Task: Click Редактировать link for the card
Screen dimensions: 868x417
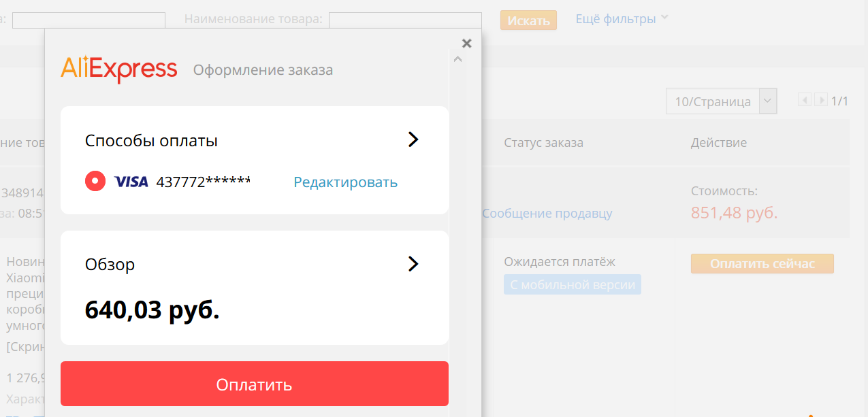Action: (x=346, y=182)
